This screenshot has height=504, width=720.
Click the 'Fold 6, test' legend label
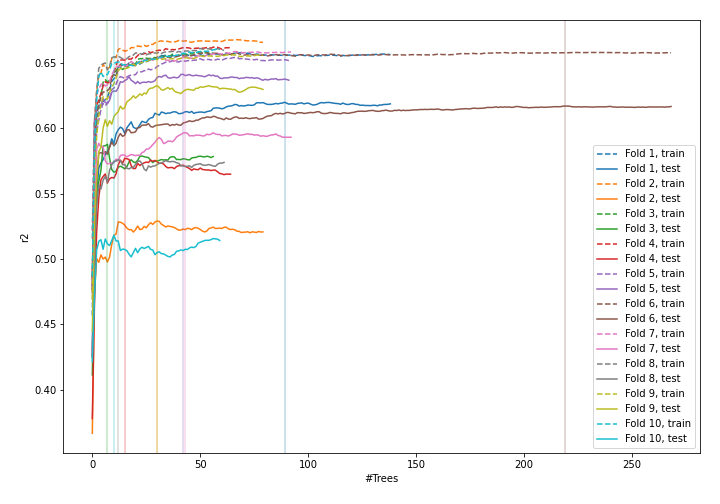point(652,319)
